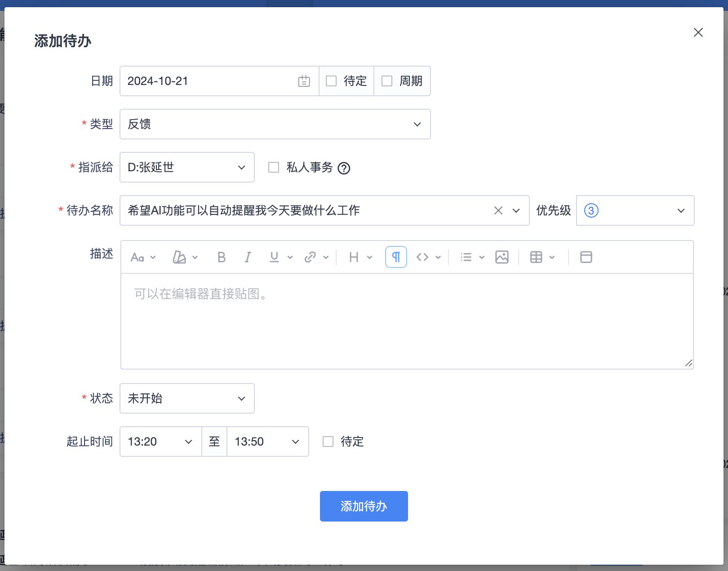
Task: Enable the 周期 checkbox
Action: coord(387,81)
